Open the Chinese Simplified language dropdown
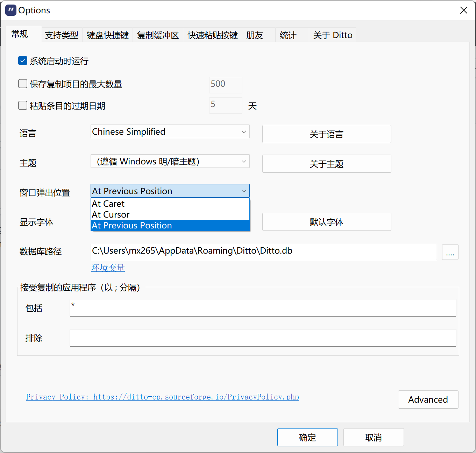Viewport: 476px width, 453px height. click(170, 132)
